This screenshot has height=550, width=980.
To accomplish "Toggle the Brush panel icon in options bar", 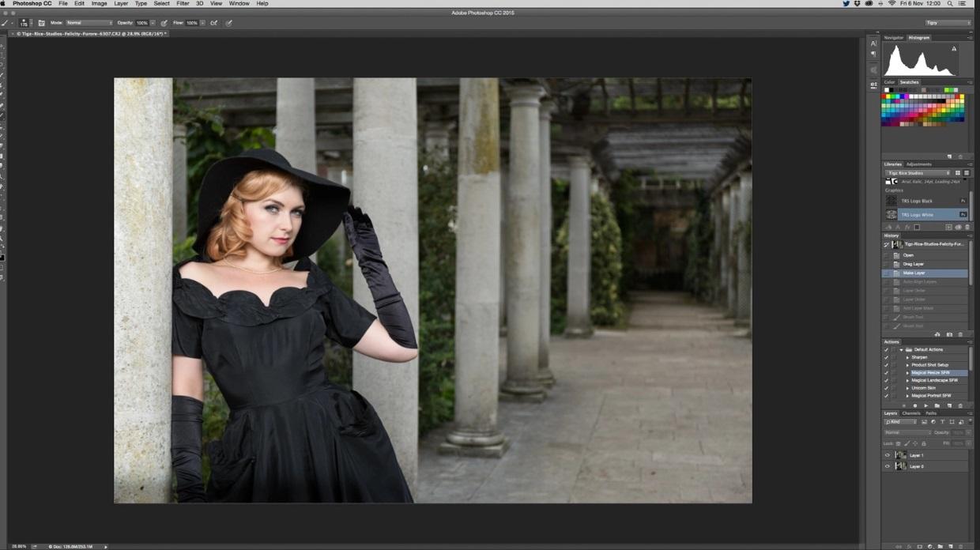I will tap(42, 23).
